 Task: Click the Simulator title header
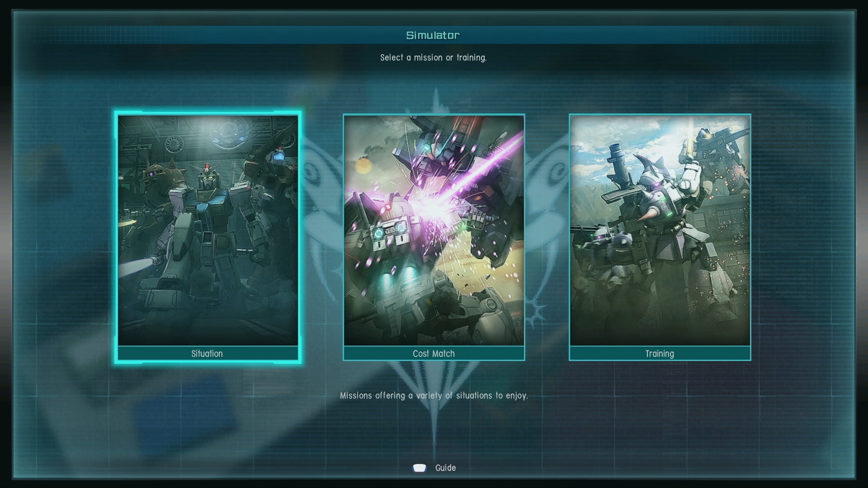(x=433, y=35)
